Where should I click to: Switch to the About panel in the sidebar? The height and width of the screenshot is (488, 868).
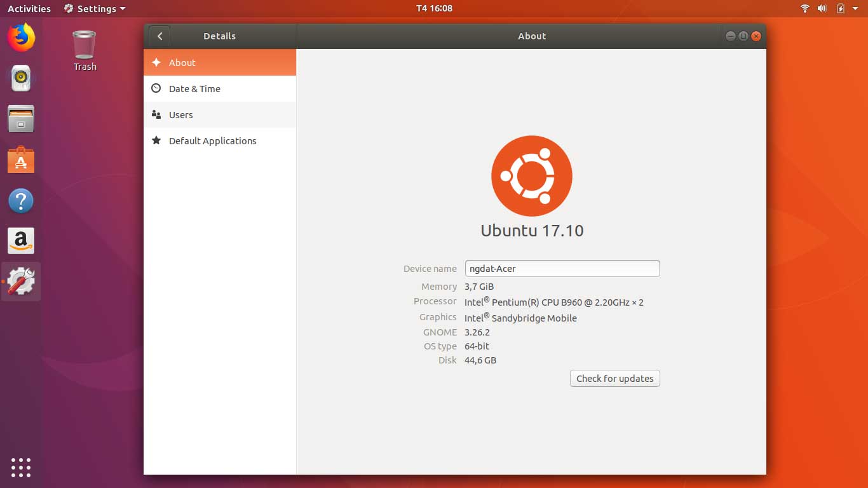click(182, 62)
